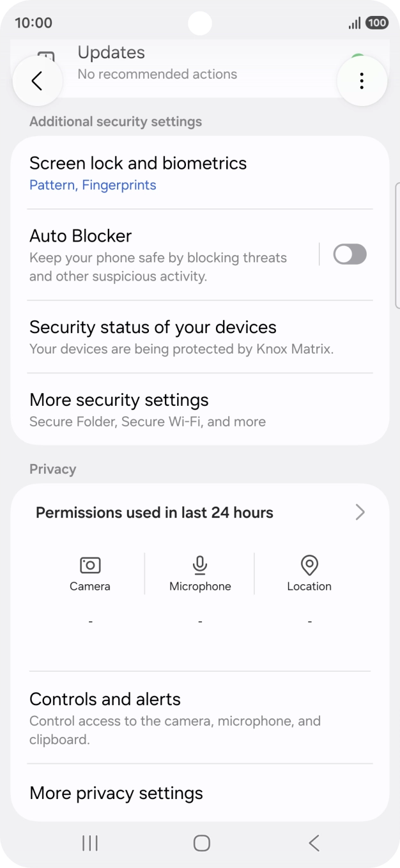Tap the Recents button in navigation bar
Image resolution: width=400 pixels, height=868 pixels.
[x=89, y=843]
